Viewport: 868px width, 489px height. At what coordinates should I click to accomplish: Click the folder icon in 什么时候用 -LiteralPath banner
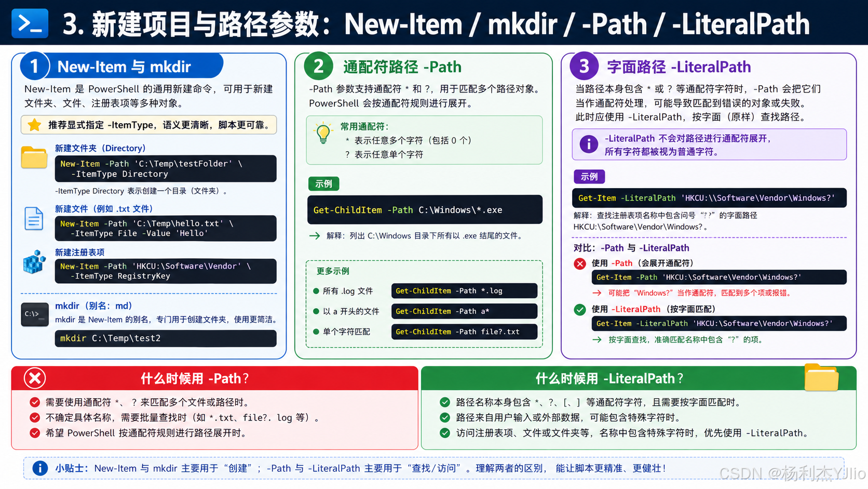pyautogui.click(x=821, y=377)
